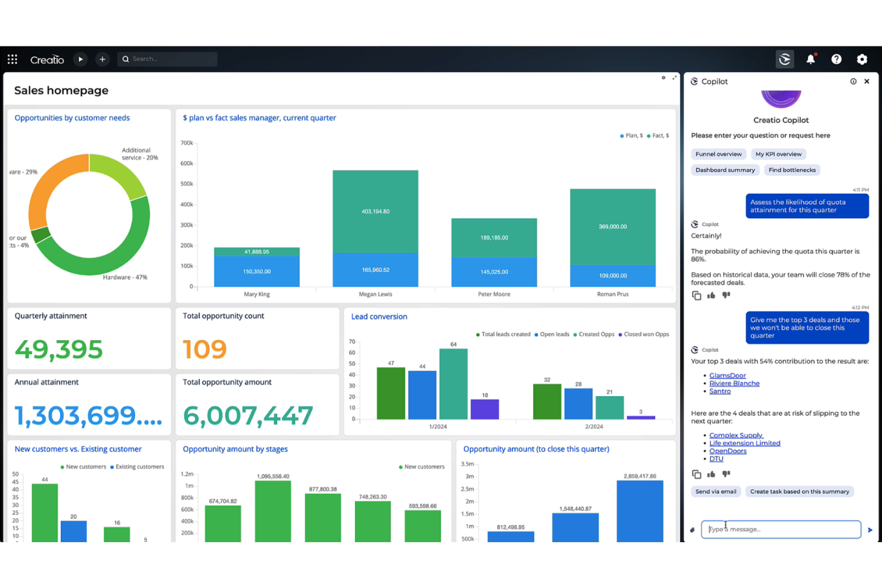Click the Copilot info icon

click(853, 81)
